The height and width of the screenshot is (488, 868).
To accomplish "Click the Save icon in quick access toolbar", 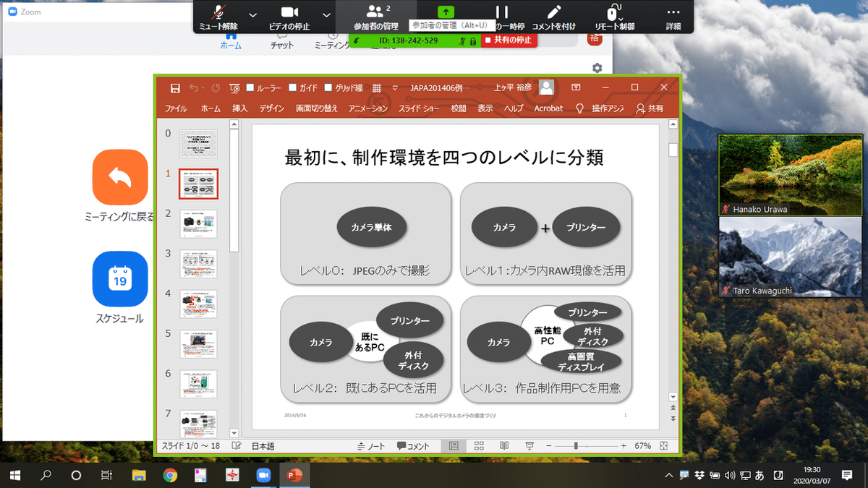I will (175, 87).
